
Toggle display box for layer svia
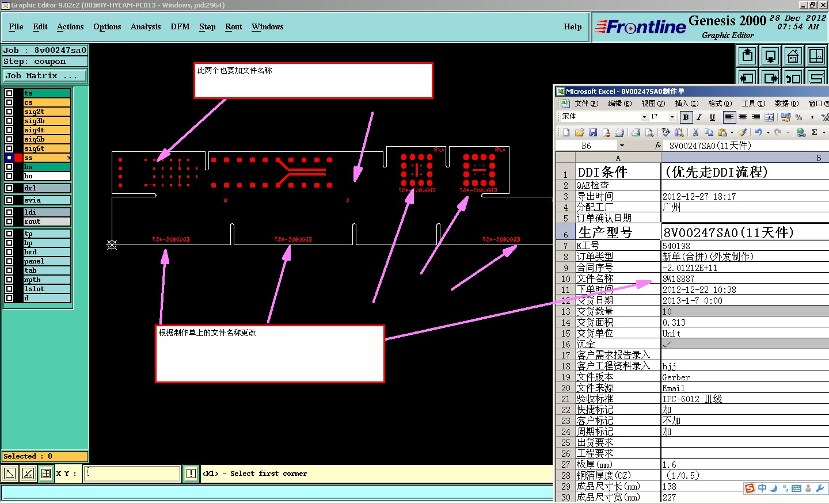coord(9,200)
